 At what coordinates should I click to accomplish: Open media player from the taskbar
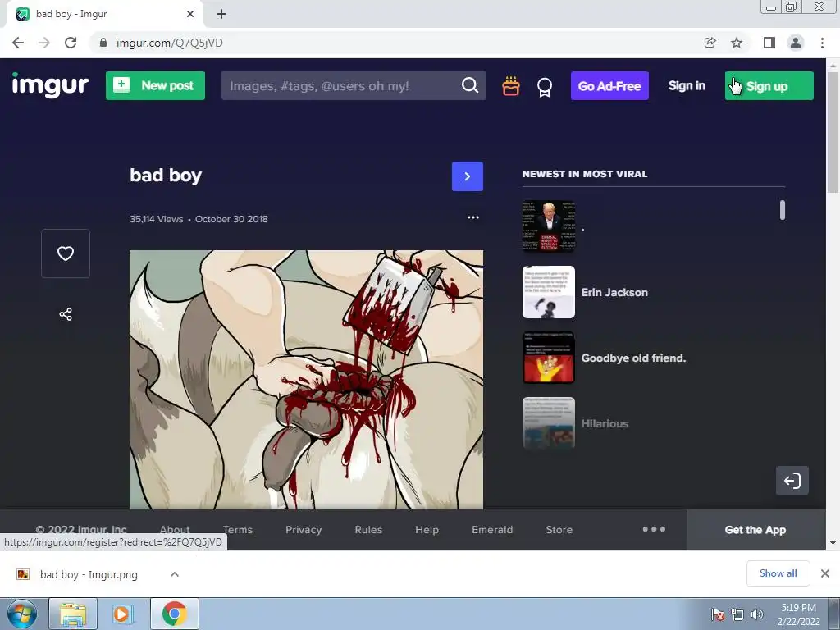(122, 614)
